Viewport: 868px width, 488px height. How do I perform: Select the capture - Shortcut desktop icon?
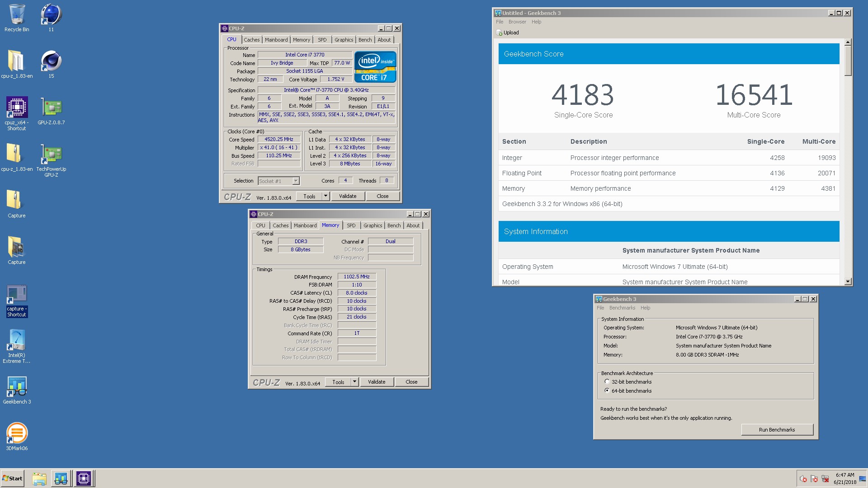click(17, 300)
